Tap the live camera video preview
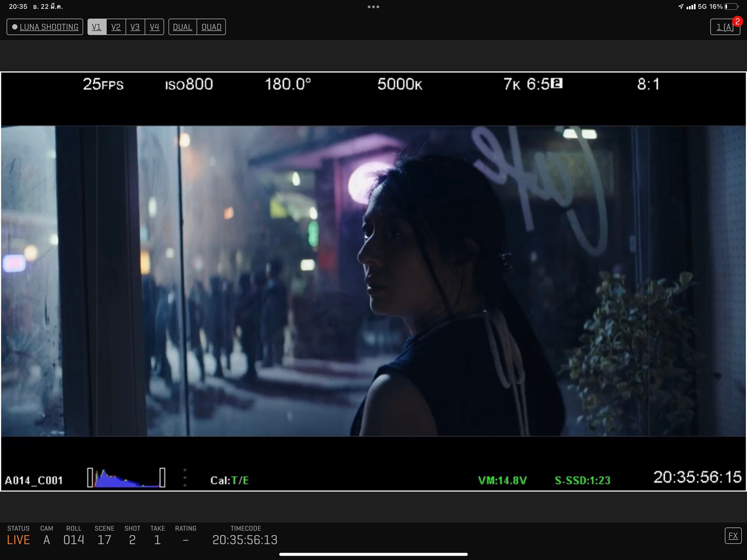This screenshot has height=560, width=747. pyautogui.click(x=373, y=280)
